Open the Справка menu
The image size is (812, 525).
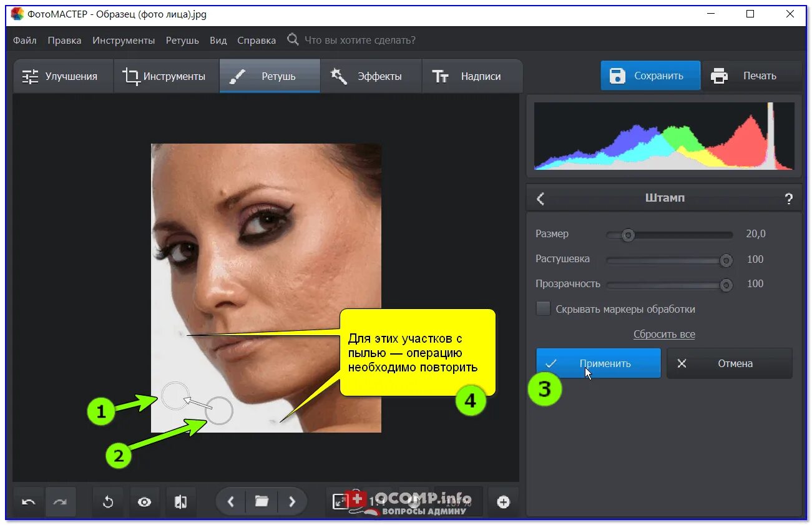tap(257, 40)
